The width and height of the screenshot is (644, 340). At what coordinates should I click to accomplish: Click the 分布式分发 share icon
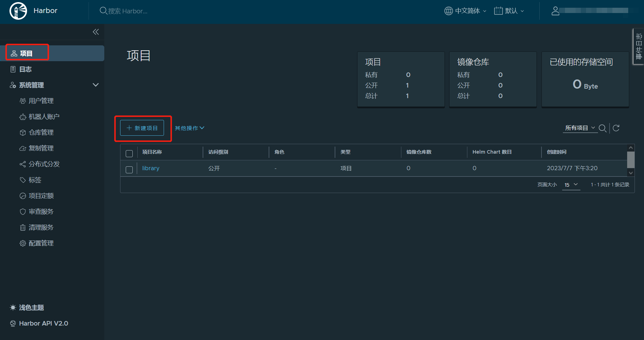point(23,164)
